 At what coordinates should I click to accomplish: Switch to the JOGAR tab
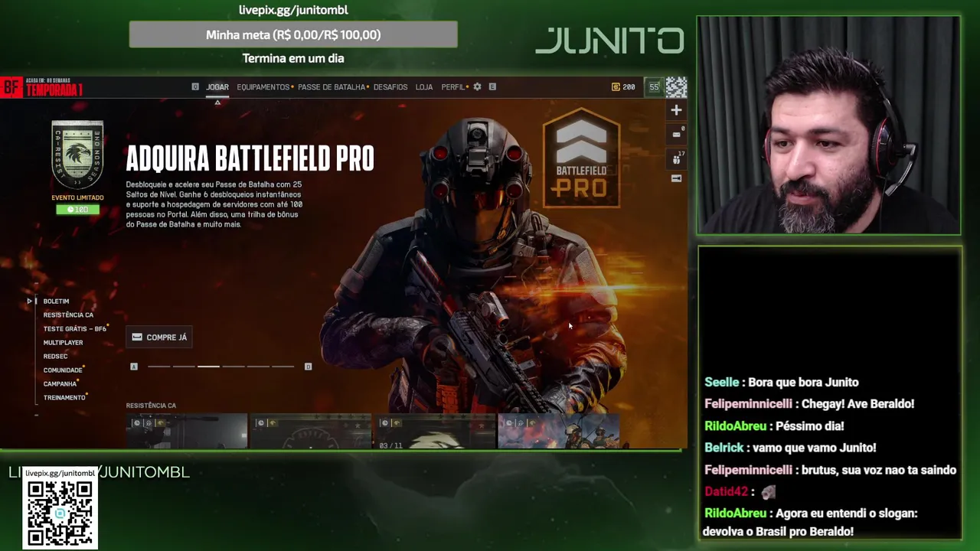pos(217,87)
